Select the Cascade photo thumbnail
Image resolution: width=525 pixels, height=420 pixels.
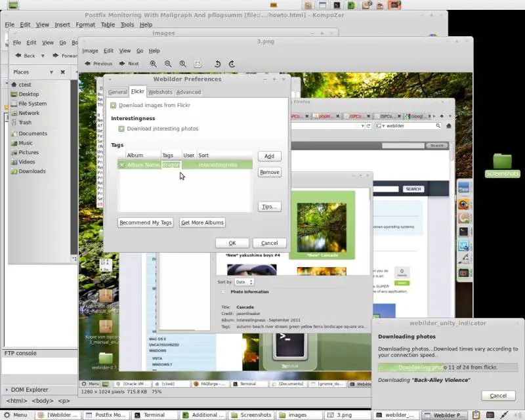[x=322, y=228]
